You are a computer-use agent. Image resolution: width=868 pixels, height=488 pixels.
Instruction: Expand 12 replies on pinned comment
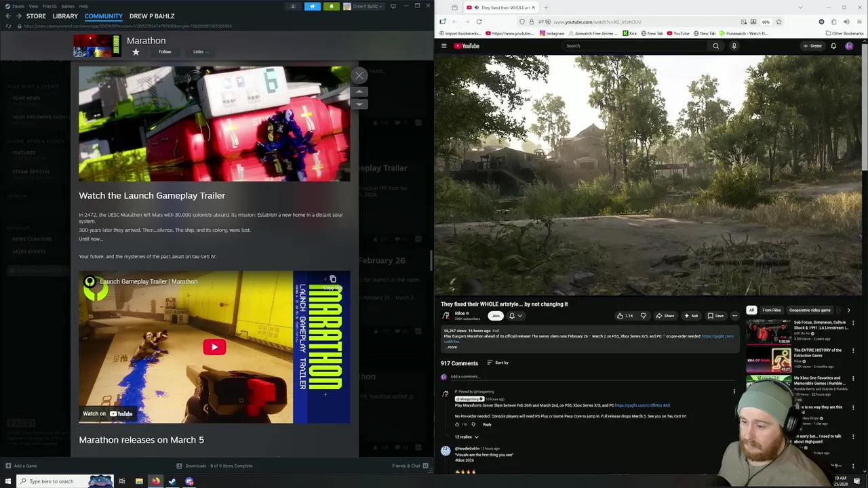click(467, 437)
